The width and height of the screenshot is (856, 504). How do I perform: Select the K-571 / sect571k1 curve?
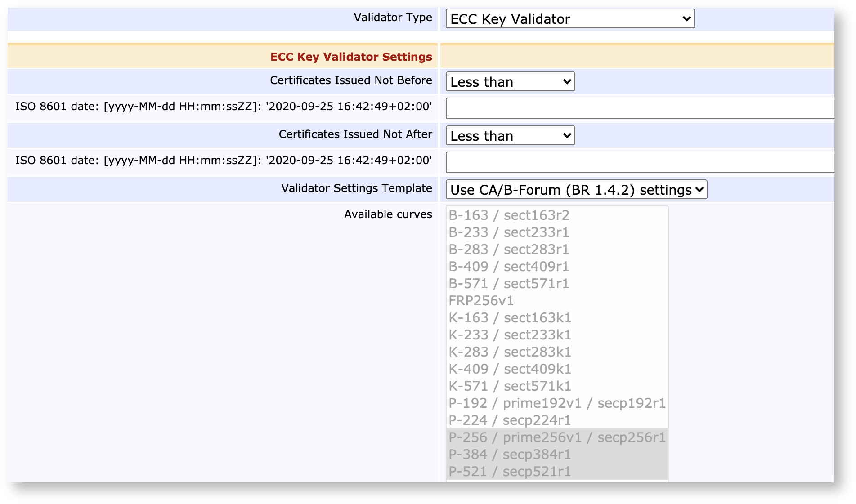point(510,386)
